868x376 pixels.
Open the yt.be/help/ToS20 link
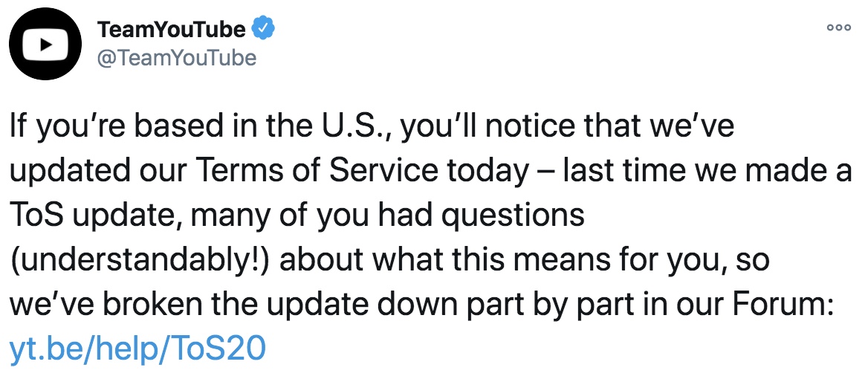pos(137,349)
